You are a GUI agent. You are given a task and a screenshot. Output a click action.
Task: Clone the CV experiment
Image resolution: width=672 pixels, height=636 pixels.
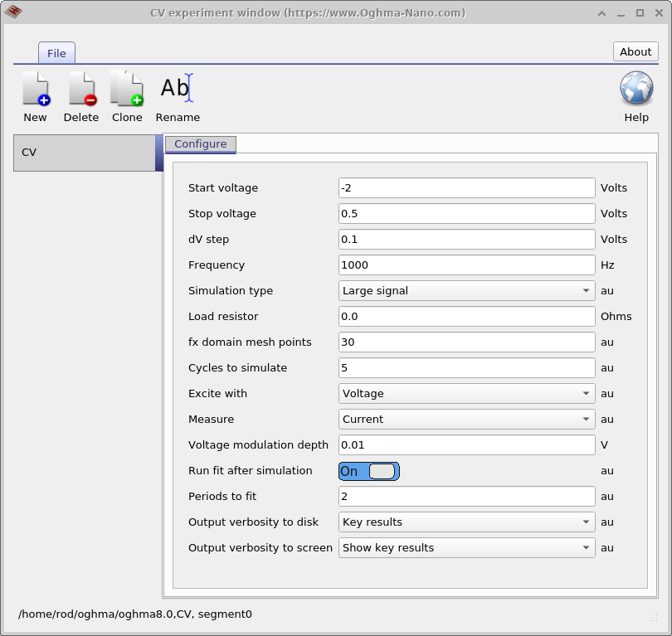tap(126, 94)
